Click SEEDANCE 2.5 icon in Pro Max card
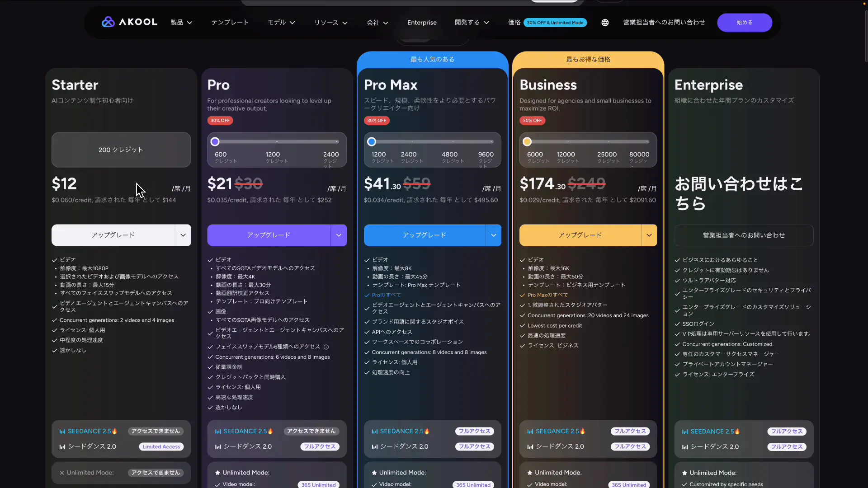The height and width of the screenshot is (488, 868). click(x=374, y=432)
